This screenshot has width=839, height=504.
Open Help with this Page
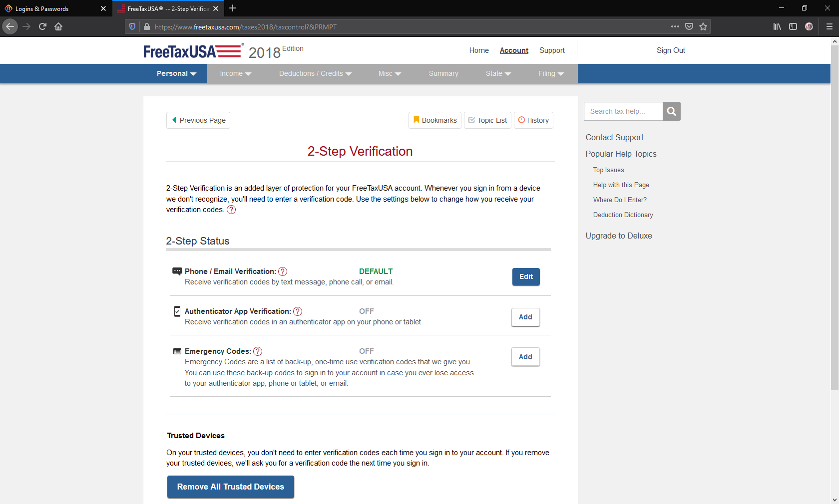point(621,185)
